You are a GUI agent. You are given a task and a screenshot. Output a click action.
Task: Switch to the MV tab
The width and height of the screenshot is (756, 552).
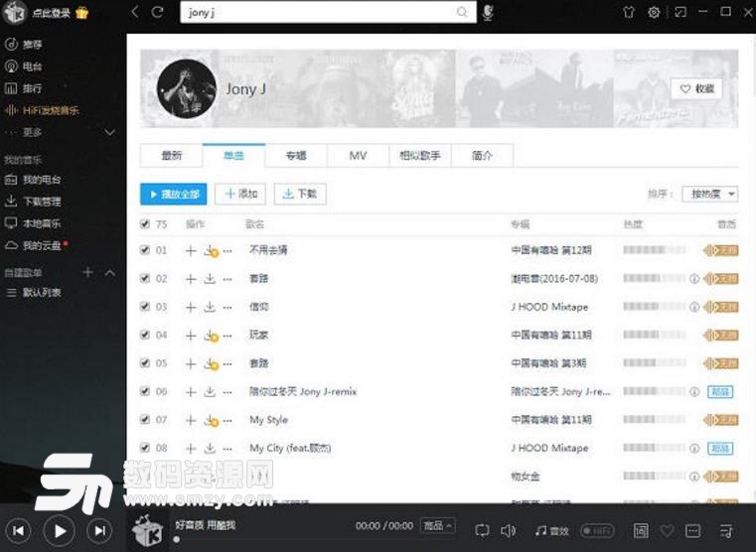coord(358,156)
